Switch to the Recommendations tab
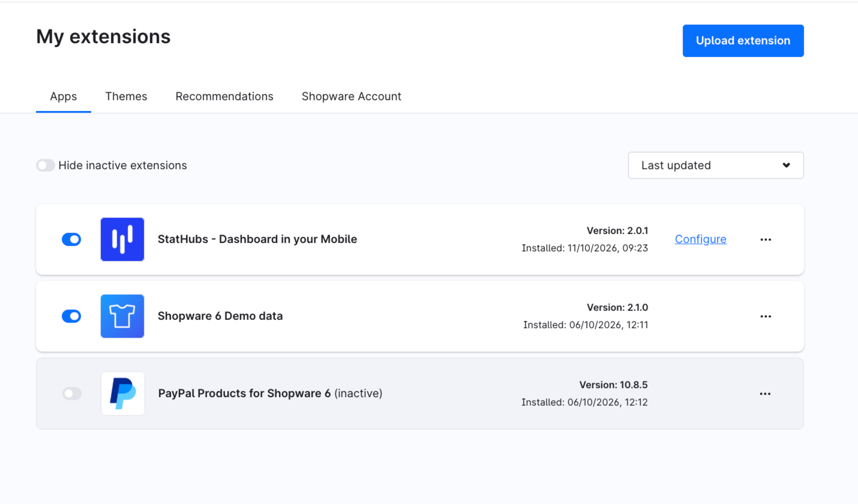Viewport: 858px width, 504px height. coord(224,97)
